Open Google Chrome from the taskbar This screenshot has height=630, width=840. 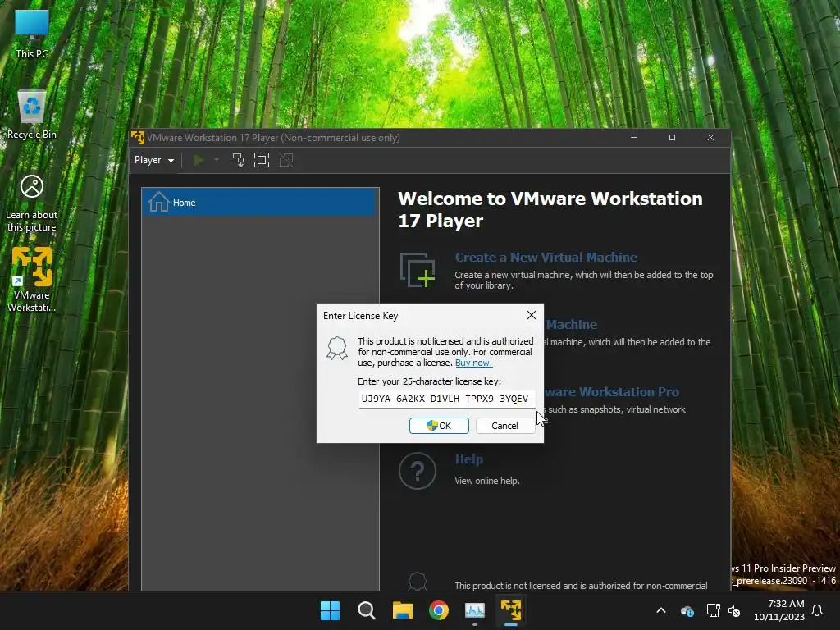[x=439, y=610]
